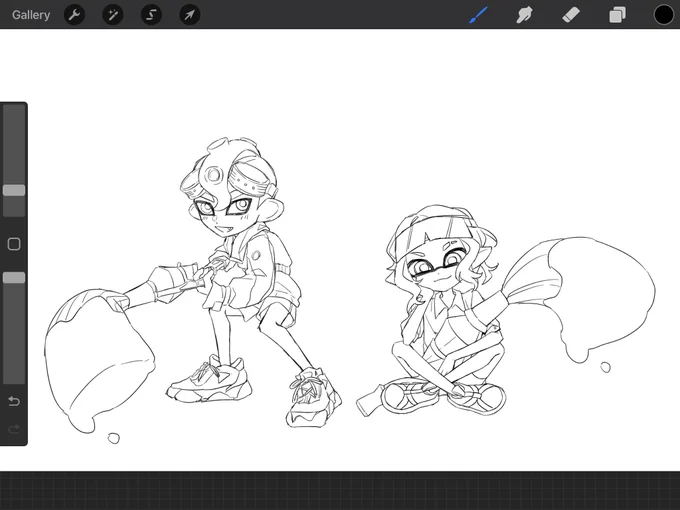
Task: Click the brush size slider handle
Action: [x=14, y=190]
